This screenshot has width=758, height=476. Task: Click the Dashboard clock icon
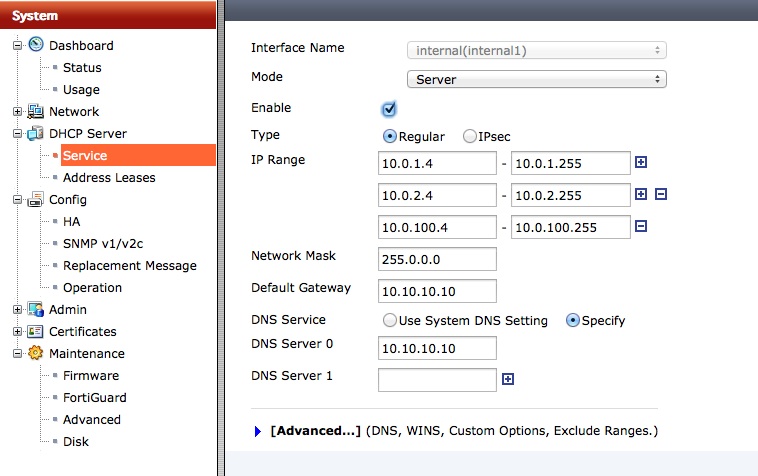(x=36, y=44)
